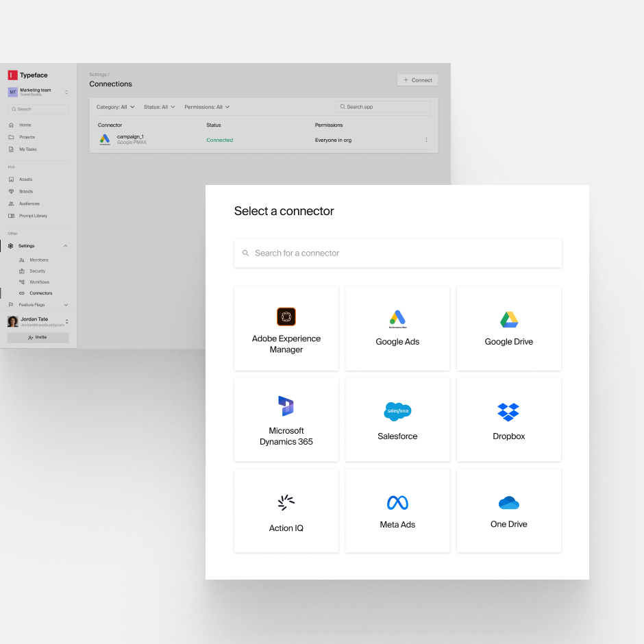The height and width of the screenshot is (644, 644).
Task: Click the Everyone in org permission text
Action: pos(333,140)
